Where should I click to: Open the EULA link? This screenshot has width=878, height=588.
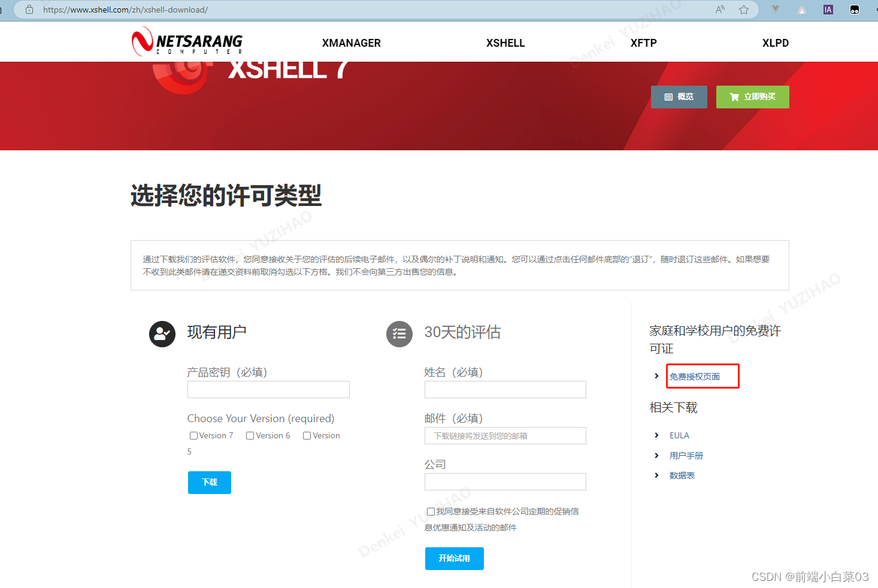679,435
